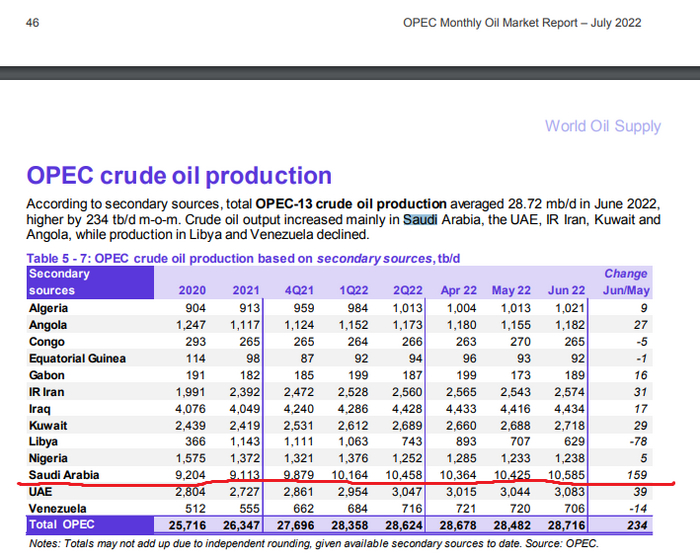
Task: Click the 'Kuwait' row label
Action: [48, 426]
